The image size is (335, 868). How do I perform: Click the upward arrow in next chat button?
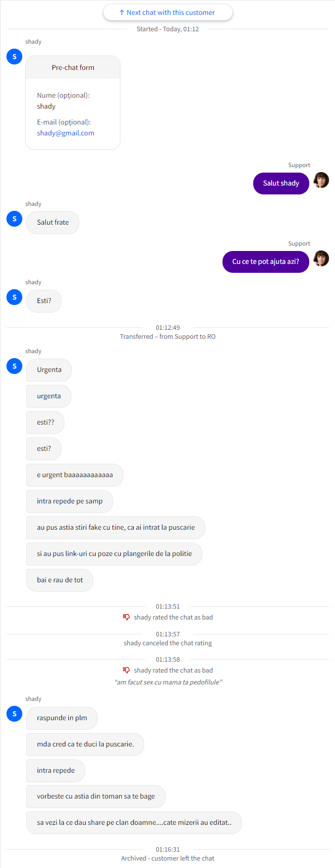[x=121, y=12]
